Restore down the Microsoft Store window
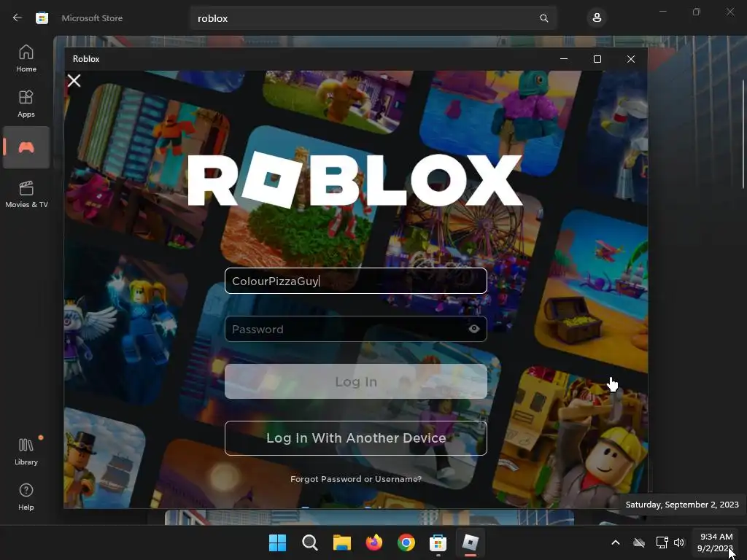The image size is (747, 560). coord(697,12)
